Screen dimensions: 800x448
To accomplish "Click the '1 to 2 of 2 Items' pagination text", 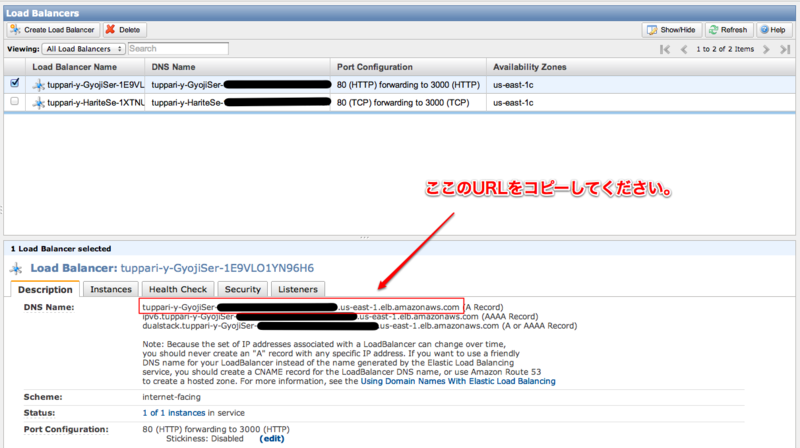I will tap(724, 49).
